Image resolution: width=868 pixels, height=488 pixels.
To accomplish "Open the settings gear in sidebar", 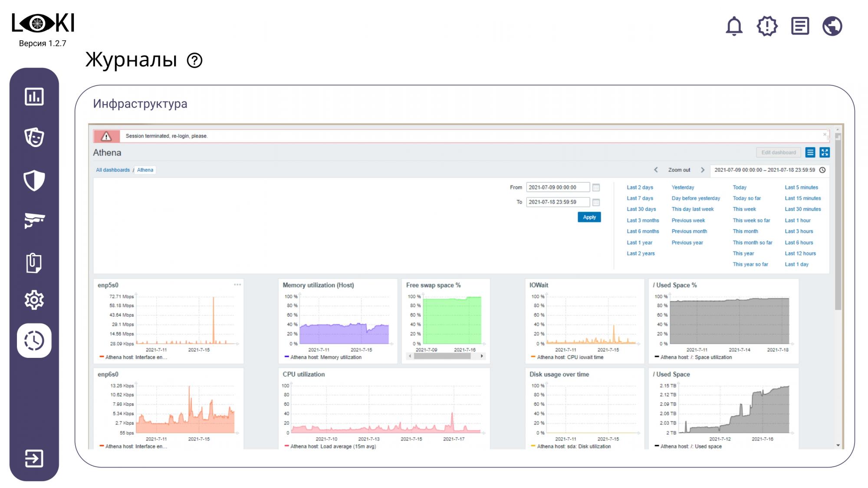I will (x=34, y=300).
